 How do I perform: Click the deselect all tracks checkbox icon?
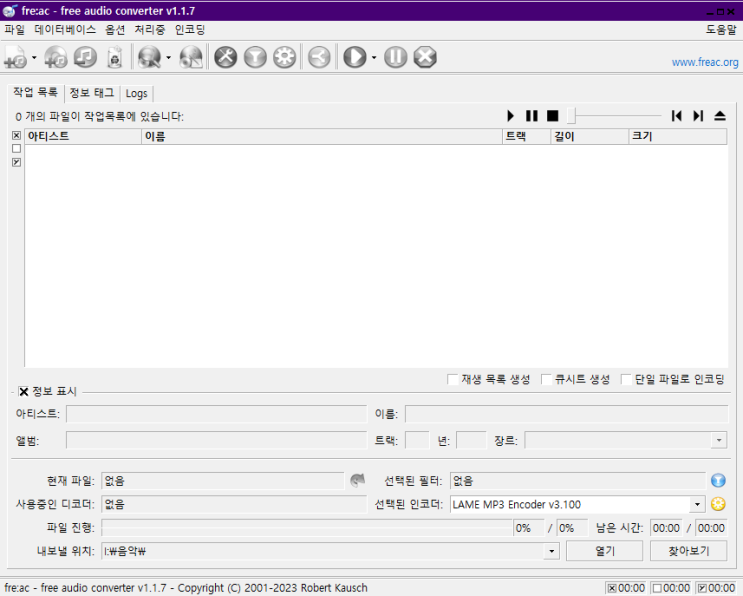(x=17, y=149)
